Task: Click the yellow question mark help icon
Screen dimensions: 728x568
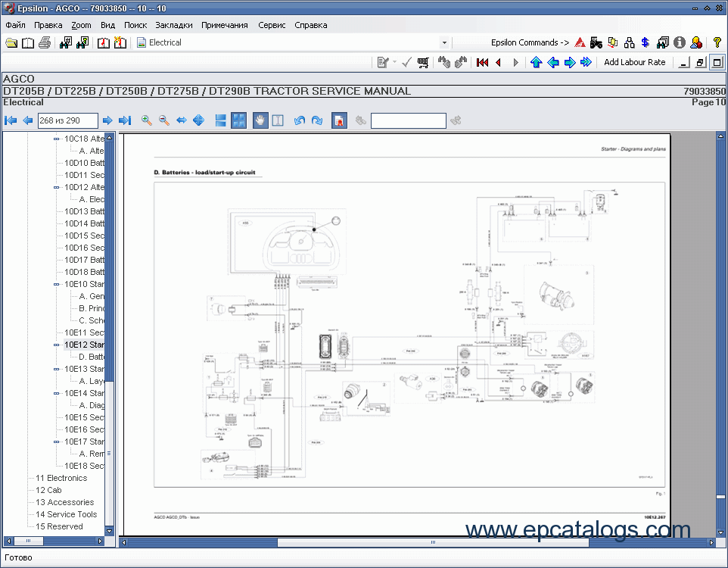Action: [x=717, y=42]
